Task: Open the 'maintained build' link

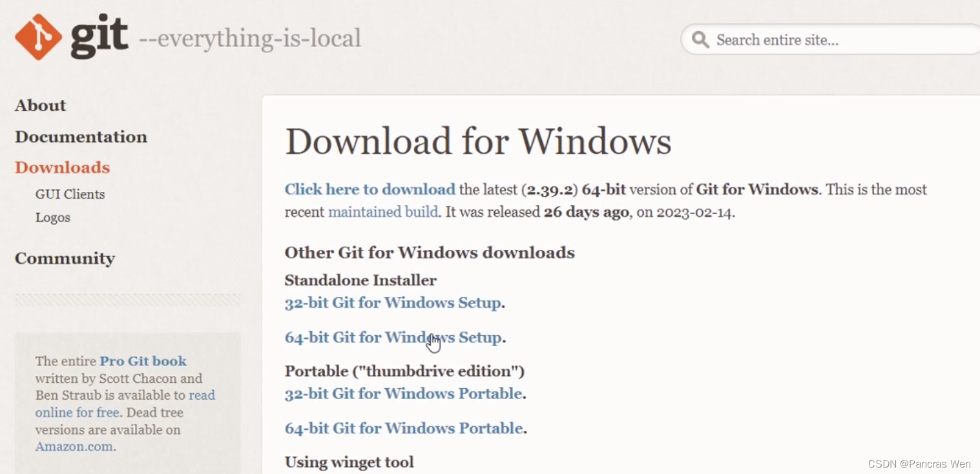Action: [383, 212]
